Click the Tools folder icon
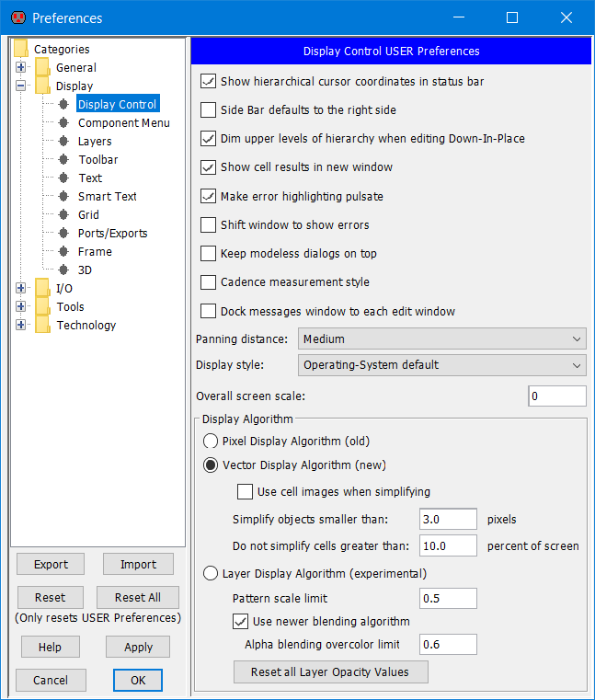The width and height of the screenshot is (595, 700). [42, 306]
